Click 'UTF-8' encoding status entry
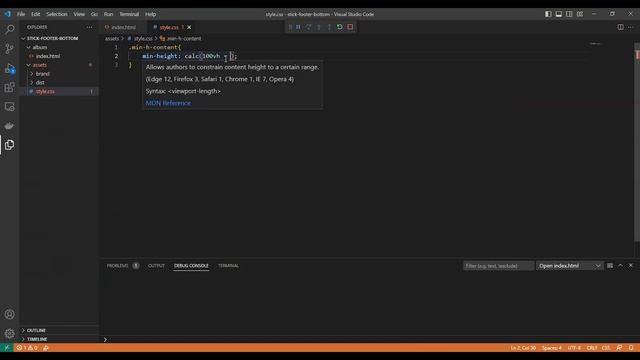This screenshot has width=640, height=360. (574, 348)
